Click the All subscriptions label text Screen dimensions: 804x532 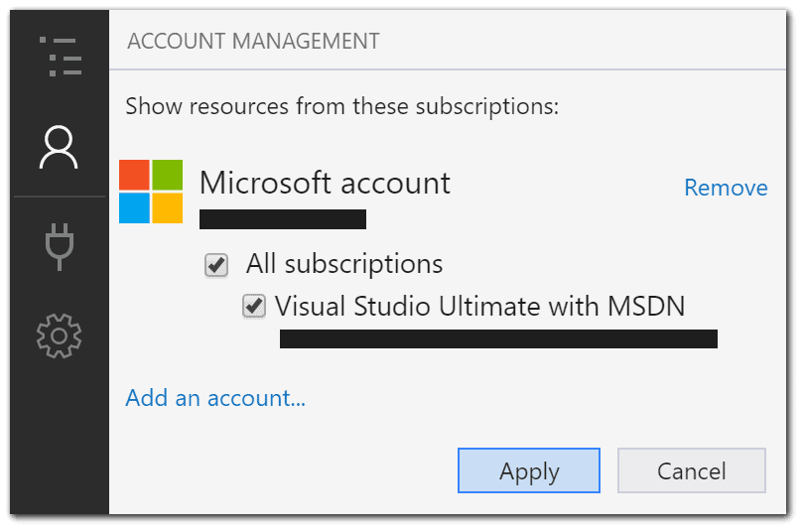pos(344,264)
